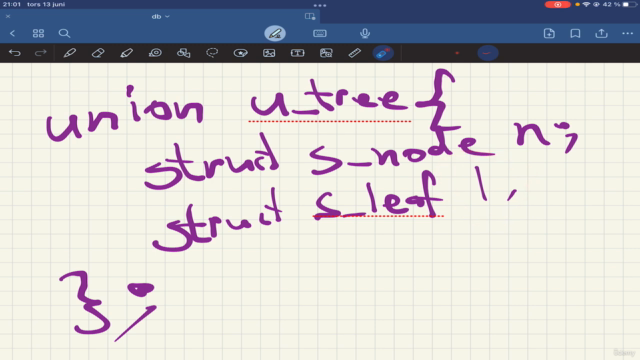Bookmark the current page

pos(575,33)
